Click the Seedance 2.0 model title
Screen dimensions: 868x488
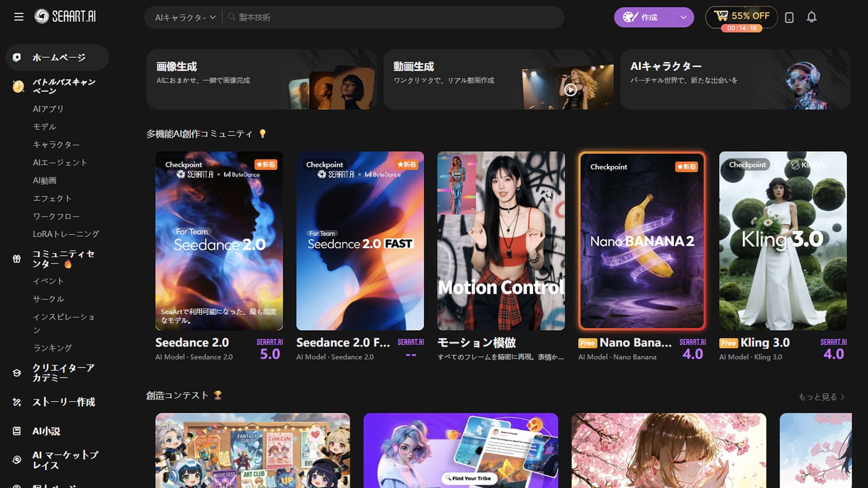192,343
